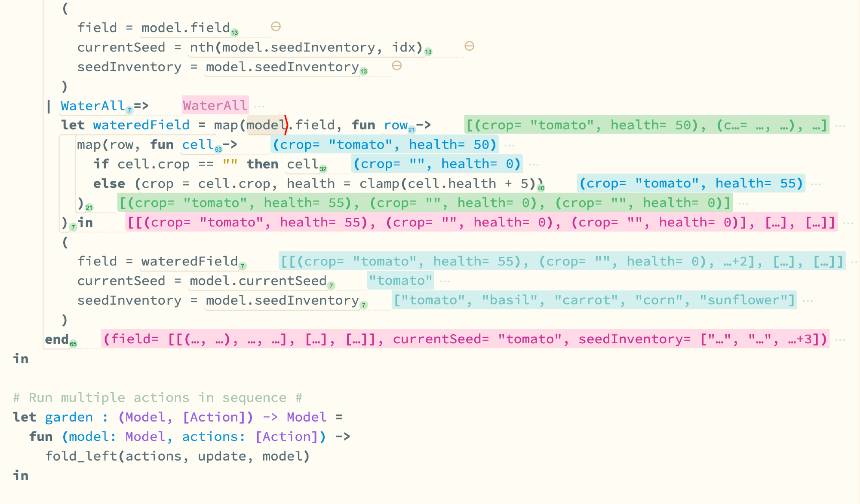Expand the ellipsis after the "tomato" currentSeed result

coord(445,281)
